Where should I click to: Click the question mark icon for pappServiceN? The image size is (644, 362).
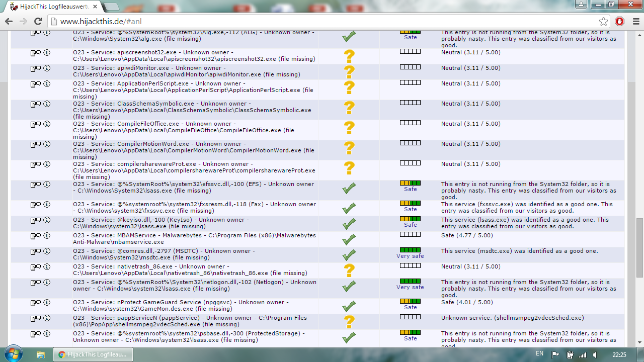coord(349,322)
